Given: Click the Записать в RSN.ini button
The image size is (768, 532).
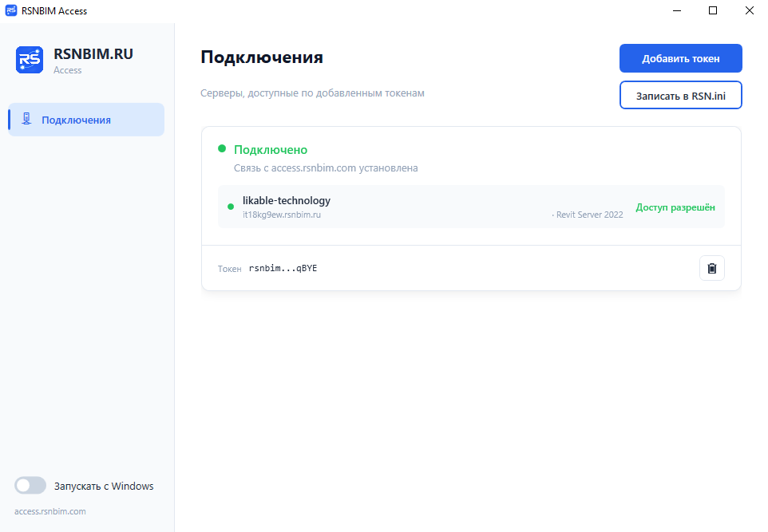Looking at the screenshot, I should [680, 95].
